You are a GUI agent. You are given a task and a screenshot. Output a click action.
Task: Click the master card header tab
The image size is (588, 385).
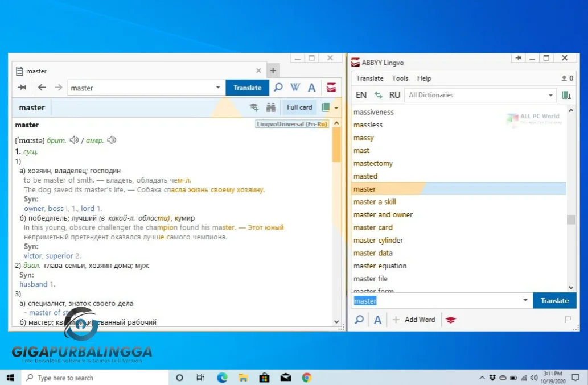[x=32, y=107]
